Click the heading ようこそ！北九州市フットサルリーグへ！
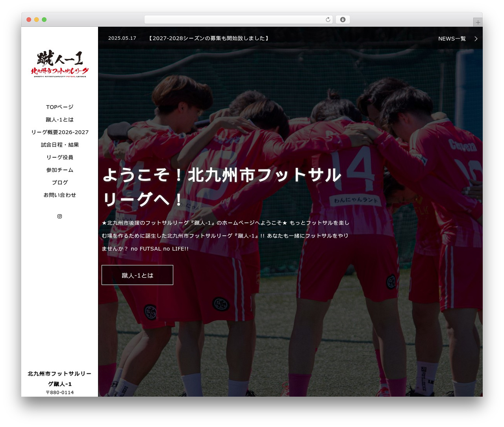This screenshot has width=504, height=427. click(x=222, y=187)
